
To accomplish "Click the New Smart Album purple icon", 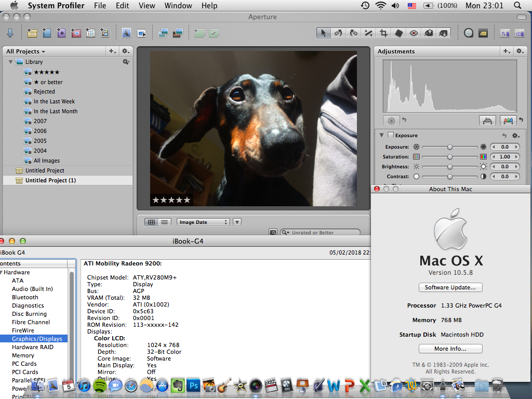I will tap(61, 33).
